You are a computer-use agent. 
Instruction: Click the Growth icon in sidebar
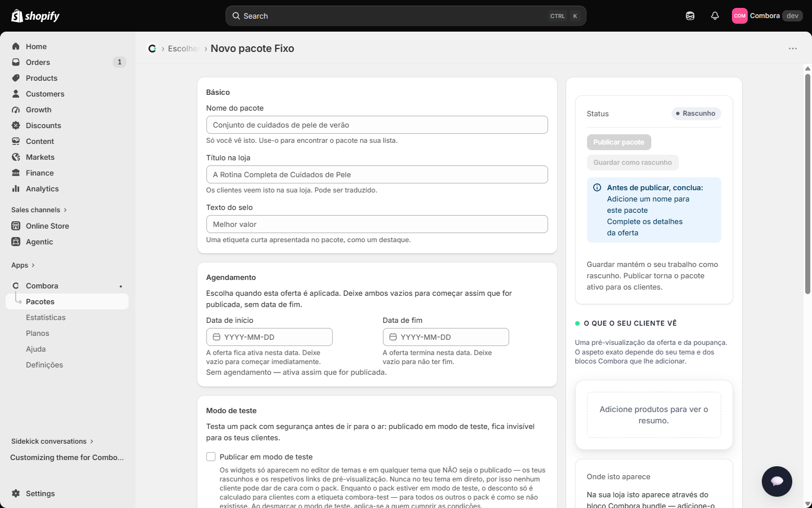coord(16,110)
